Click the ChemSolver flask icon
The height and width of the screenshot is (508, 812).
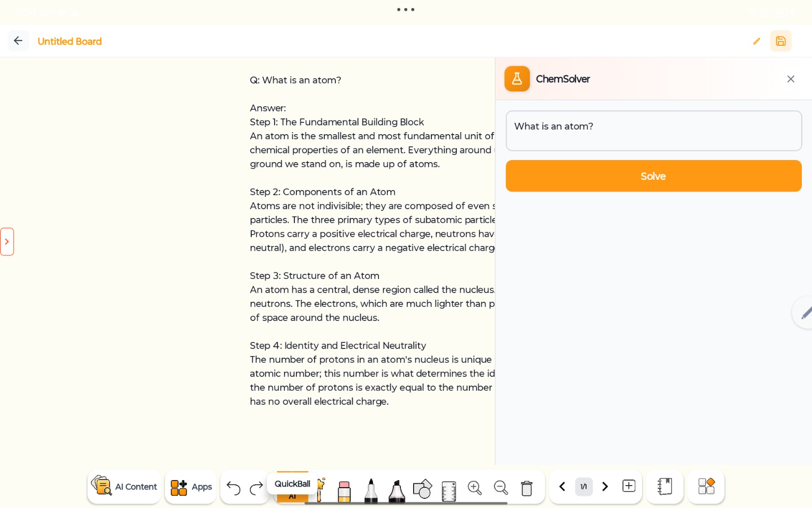pos(517,79)
